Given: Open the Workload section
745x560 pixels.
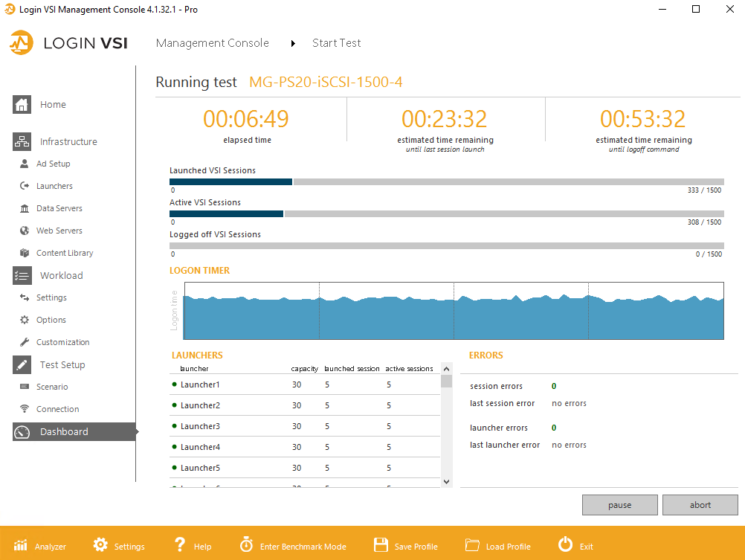Looking at the screenshot, I should [x=61, y=275].
